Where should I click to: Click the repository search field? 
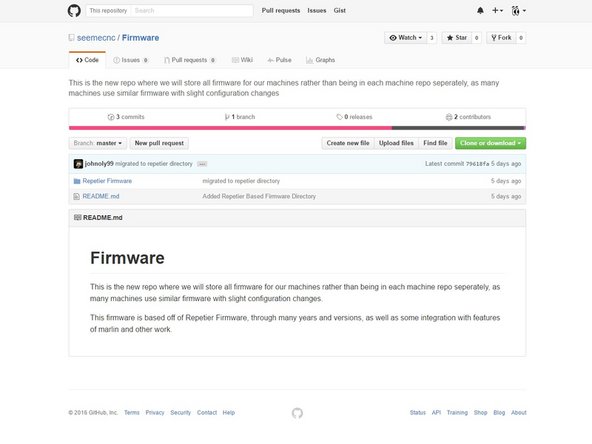point(192,11)
